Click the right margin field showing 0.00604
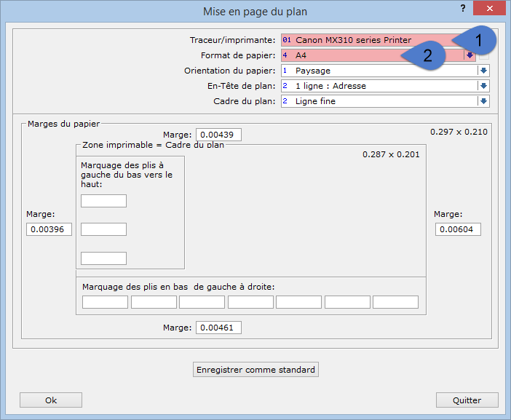 coord(458,229)
